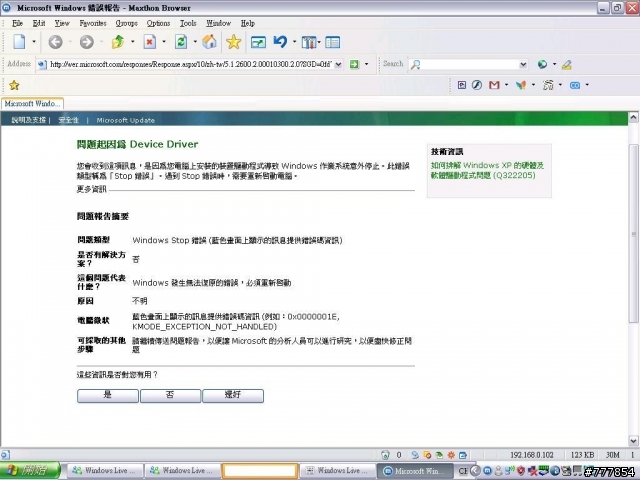Click the Windows Start button
Image resolution: width=640 pixels, height=480 pixels.
click(30, 471)
